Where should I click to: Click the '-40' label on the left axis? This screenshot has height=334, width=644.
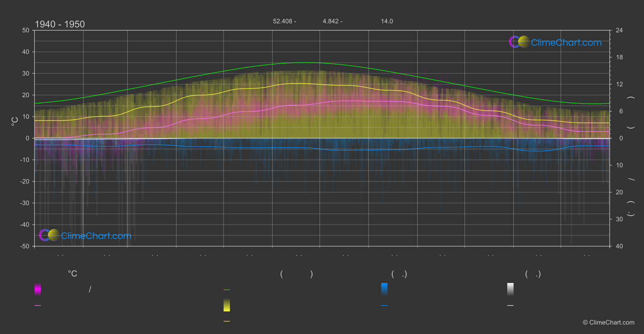pos(25,225)
